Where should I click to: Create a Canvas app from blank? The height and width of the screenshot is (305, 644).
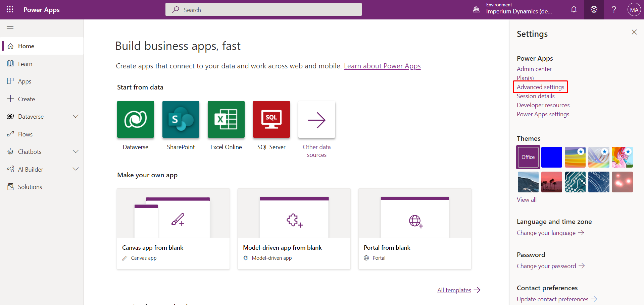pyautogui.click(x=173, y=229)
